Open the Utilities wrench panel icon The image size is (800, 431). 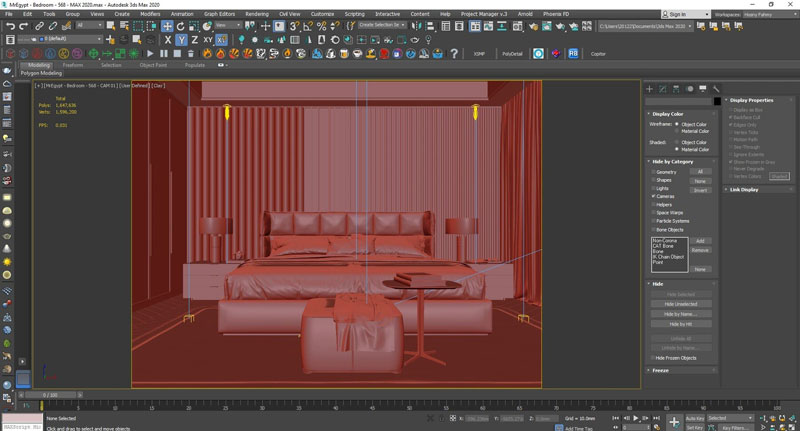716,89
